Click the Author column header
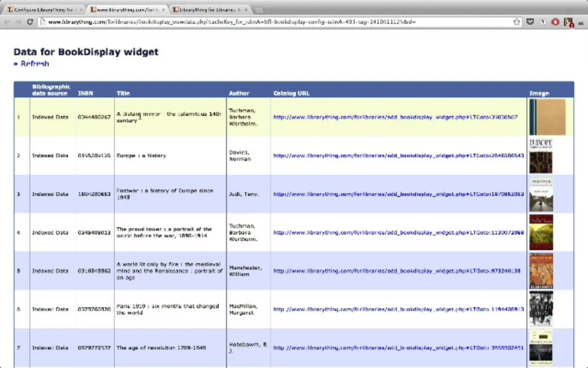588x368 pixels. tap(239, 93)
